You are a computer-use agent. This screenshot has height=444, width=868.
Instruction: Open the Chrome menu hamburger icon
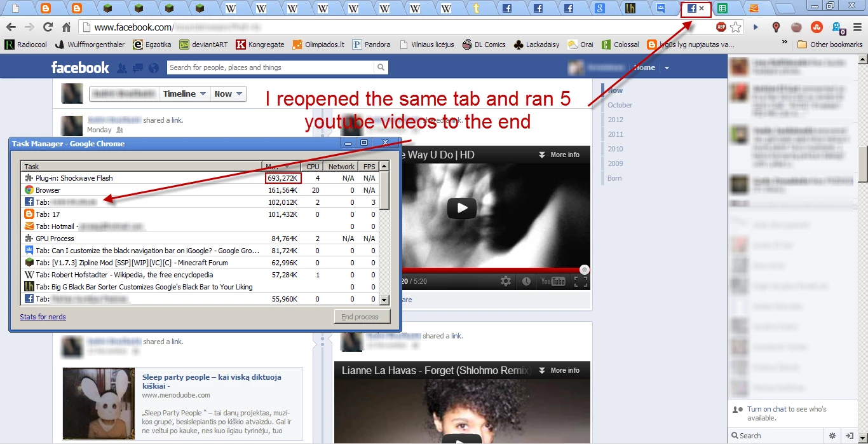pyautogui.click(x=857, y=27)
